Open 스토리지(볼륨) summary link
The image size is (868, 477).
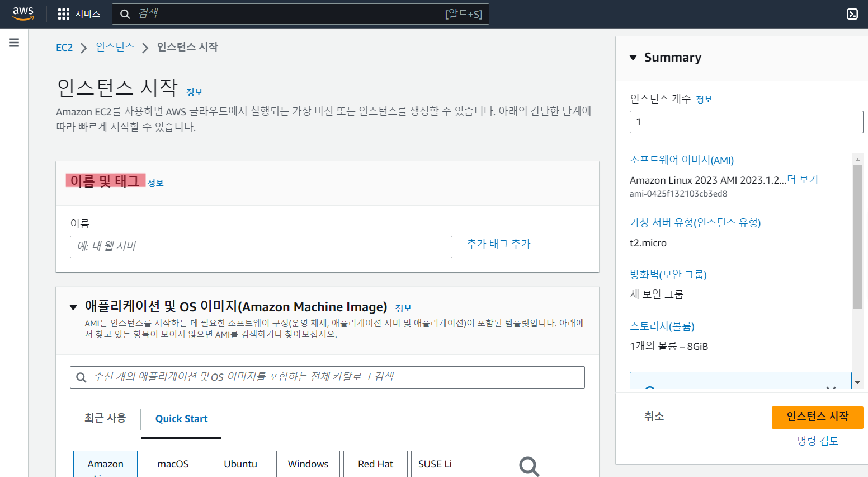[662, 326]
